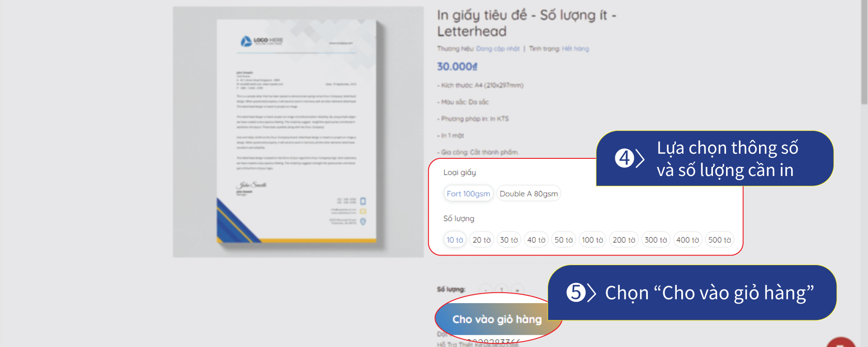Decrease quantity with minus stepper
The width and height of the screenshot is (868, 347).
[486, 290]
